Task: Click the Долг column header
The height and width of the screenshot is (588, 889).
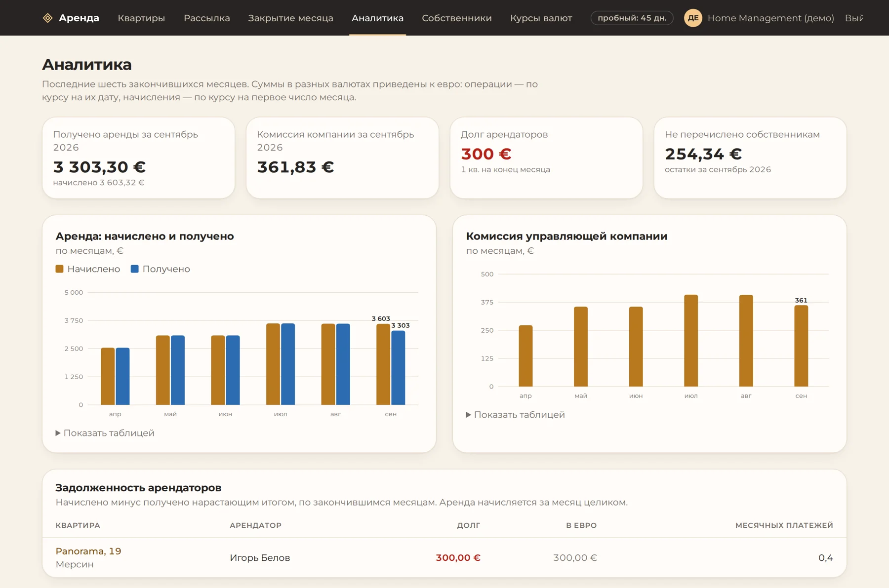Action: [468, 525]
